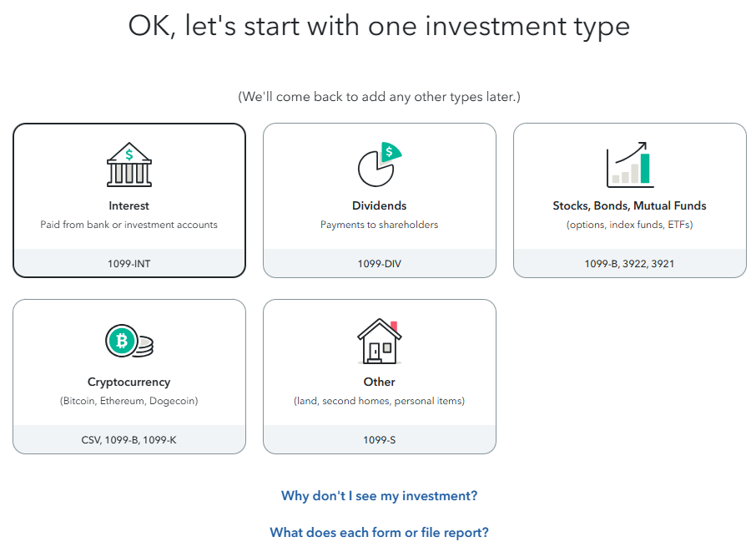Click the Bitcoin coin Cryptocurrency icon
The image size is (756, 547).
[x=129, y=341]
